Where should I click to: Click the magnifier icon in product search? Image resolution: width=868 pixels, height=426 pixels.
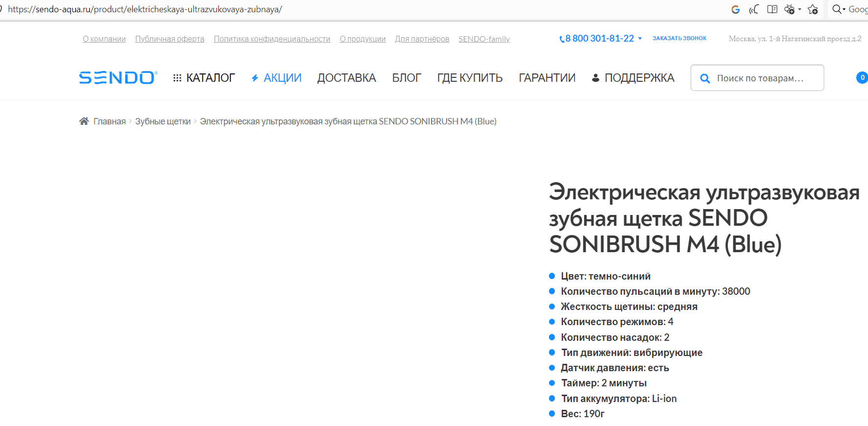click(705, 78)
